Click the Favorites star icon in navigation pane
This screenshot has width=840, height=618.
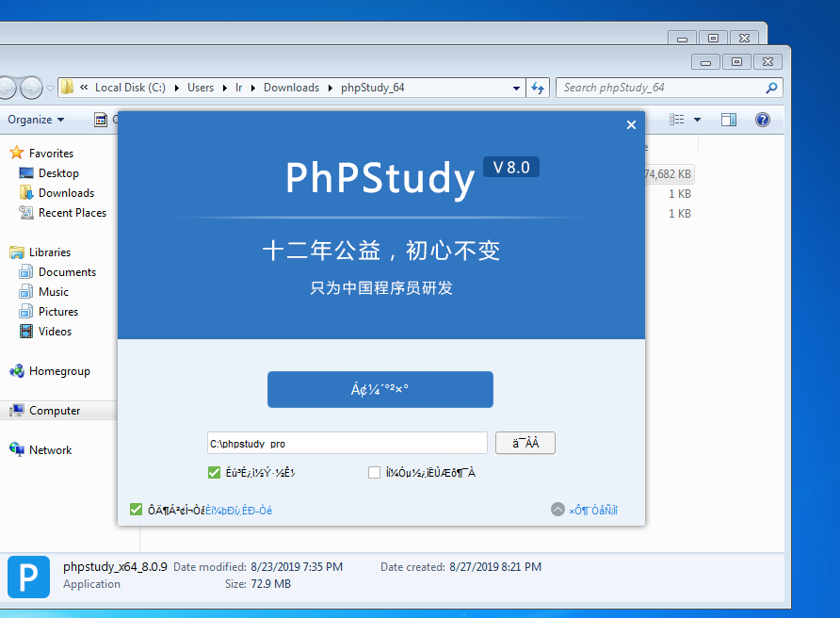click(17, 153)
